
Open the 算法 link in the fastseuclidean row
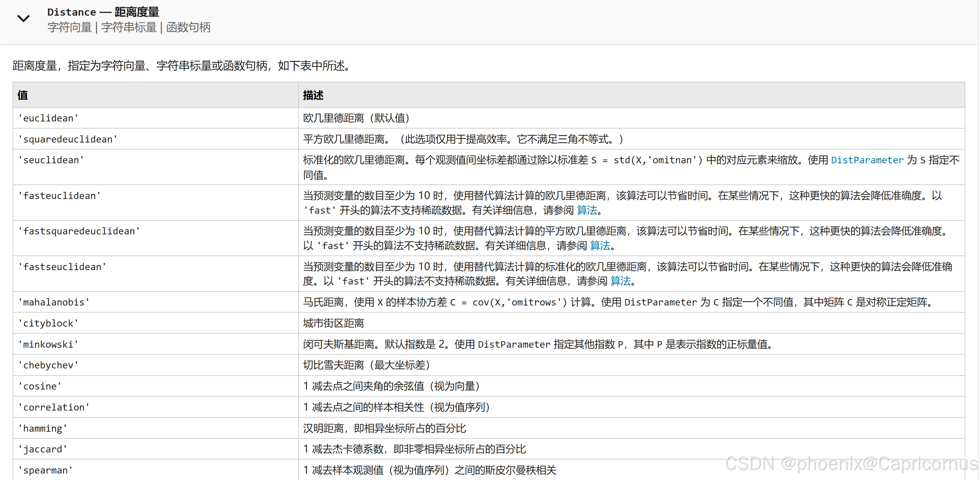(620, 281)
